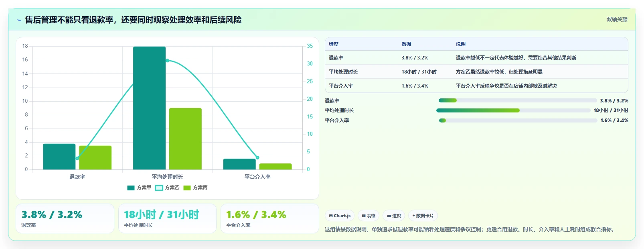Click the 数据卡片 chip
Screen dimensions: 644x249
pos(423,216)
